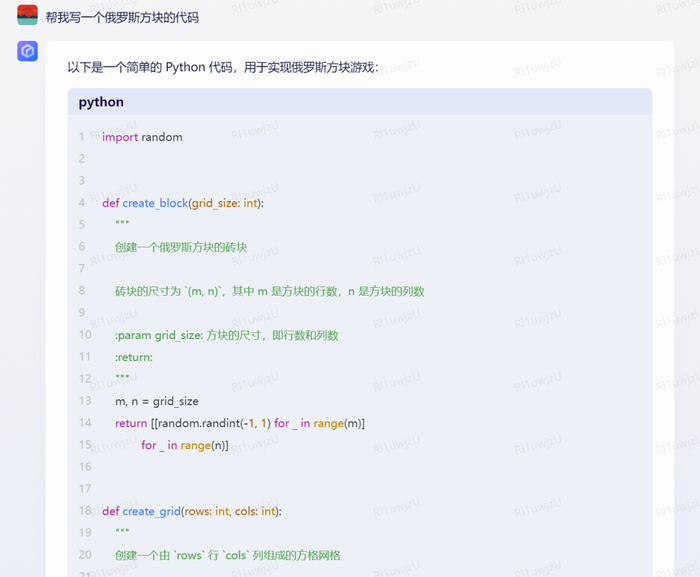Viewport: 700px width, 577px height.
Task: Click line number 18 in the gutter
Action: tap(85, 511)
